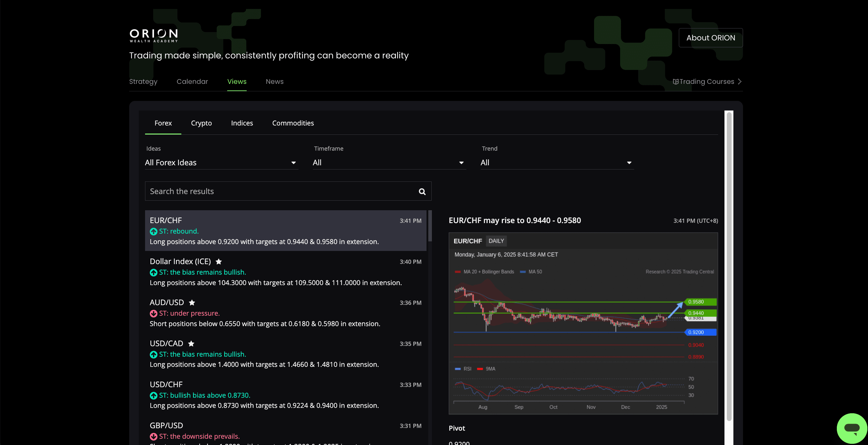868x445 pixels.
Task: Click the 3:33 PM timestamp on USD/CHF
Action: tap(410, 385)
